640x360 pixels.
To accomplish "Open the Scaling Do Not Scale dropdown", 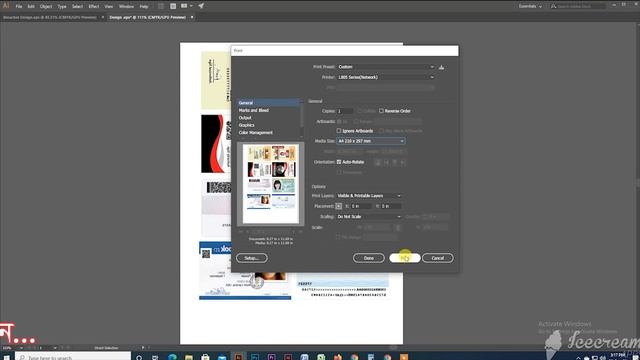I will click(x=369, y=217).
